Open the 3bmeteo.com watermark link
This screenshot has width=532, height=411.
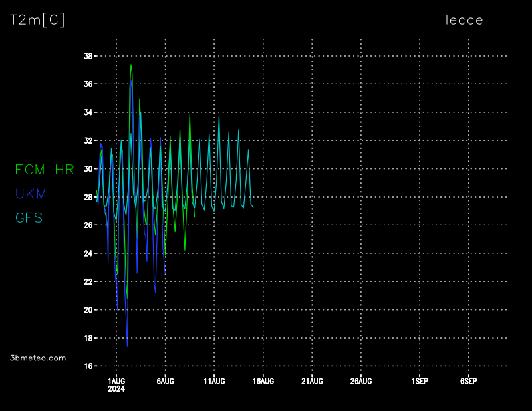(39, 358)
